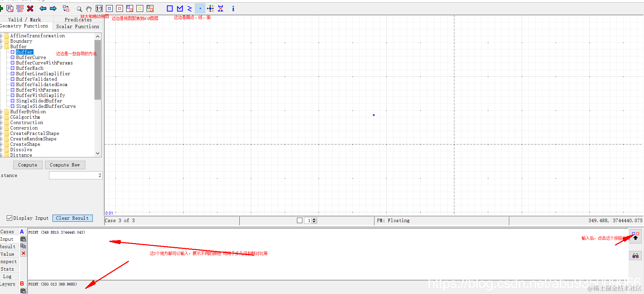644x294 pixels.
Task: Zoom to geometry A icon
Action: [x=109, y=8]
